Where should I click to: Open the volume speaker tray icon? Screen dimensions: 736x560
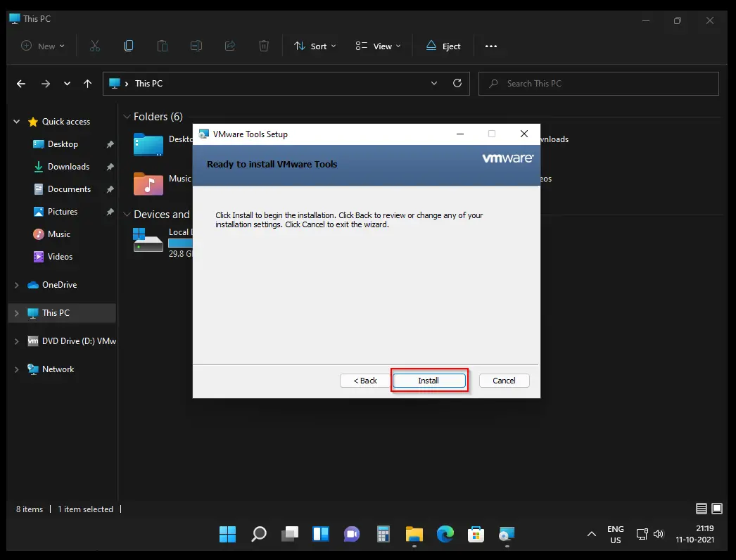659,534
